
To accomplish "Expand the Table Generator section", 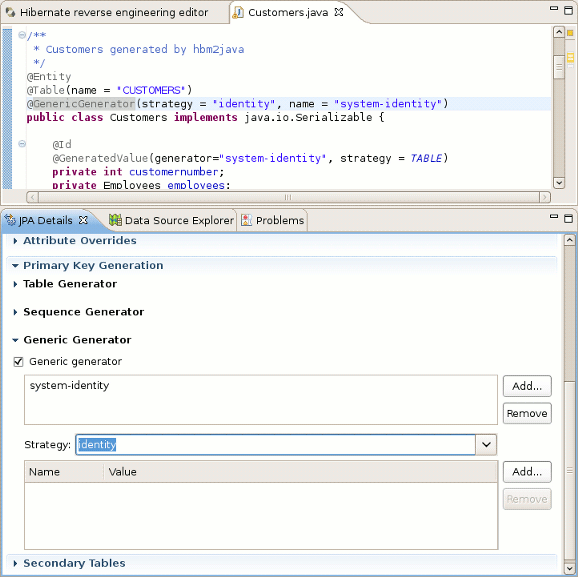I will click(x=15, y=284).
